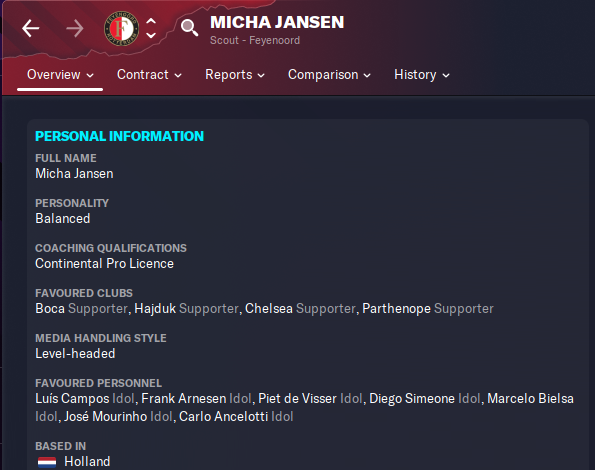
Task: Open Luís Campos profile
Action: point(72,399)
